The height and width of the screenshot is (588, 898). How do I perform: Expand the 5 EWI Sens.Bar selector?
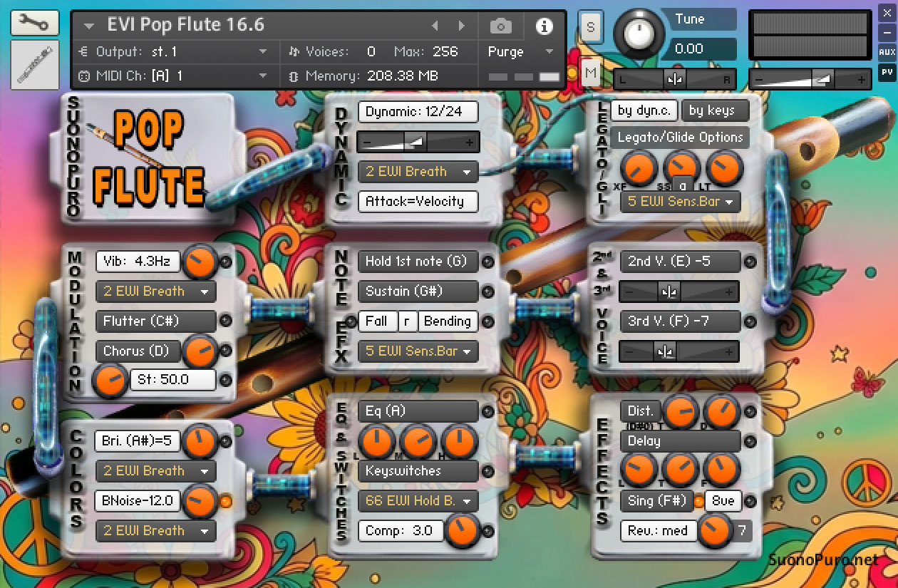(x=679, y=202)
